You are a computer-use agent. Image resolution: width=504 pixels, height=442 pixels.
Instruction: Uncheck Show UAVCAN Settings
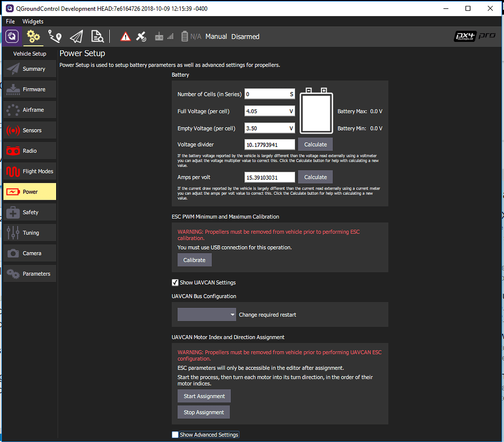175,283
